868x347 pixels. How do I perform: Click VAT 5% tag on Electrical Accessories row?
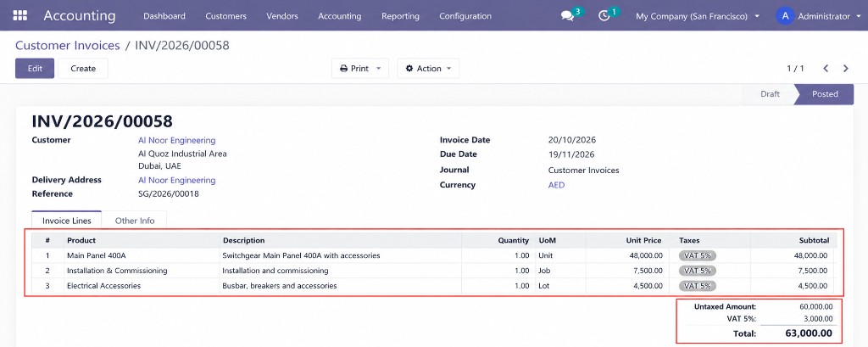point(698,285)
